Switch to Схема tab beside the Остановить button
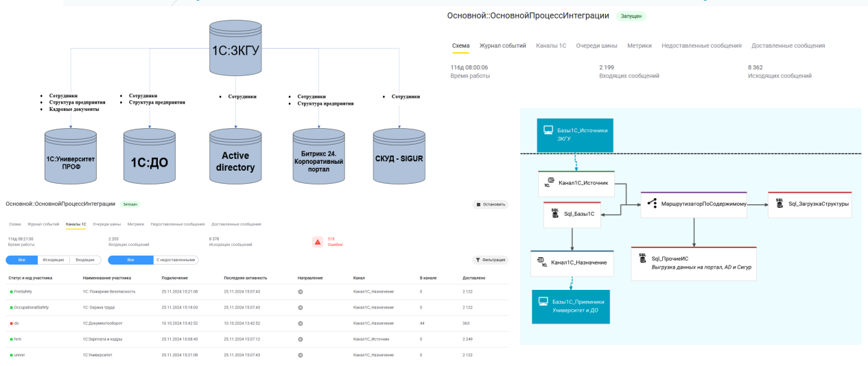 tap(15, 224)
